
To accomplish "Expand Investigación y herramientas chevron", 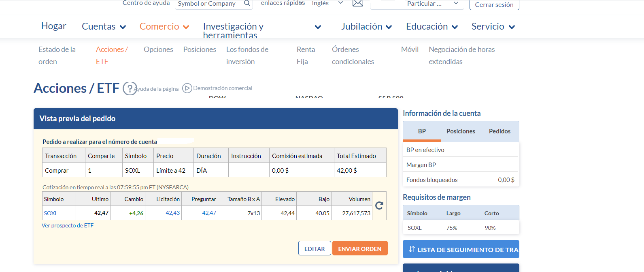I will (x=318, y=27).
